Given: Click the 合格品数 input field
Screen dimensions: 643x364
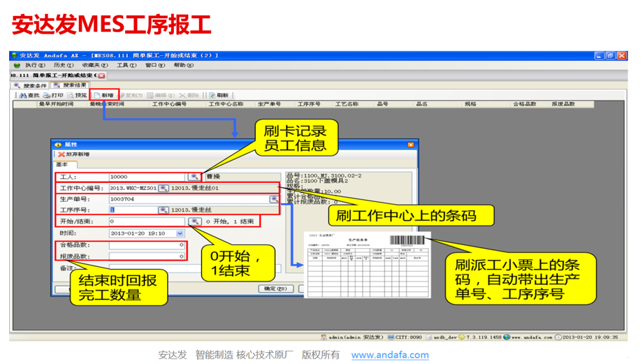Looking at the screenshot, I should pyautogui.click(x=147, y=245).
